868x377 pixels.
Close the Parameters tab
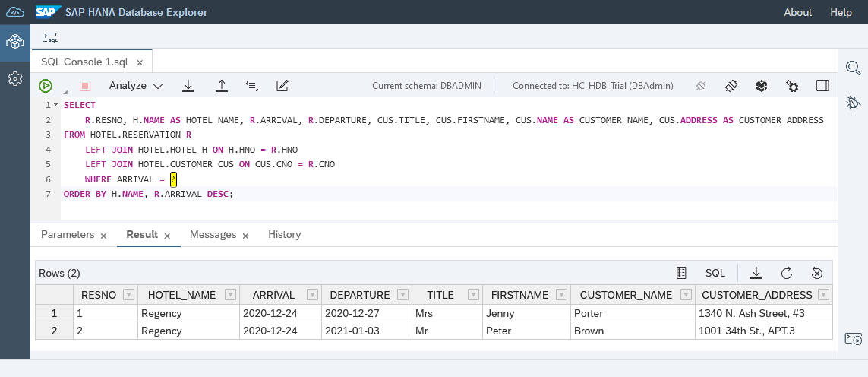point(103,236)
